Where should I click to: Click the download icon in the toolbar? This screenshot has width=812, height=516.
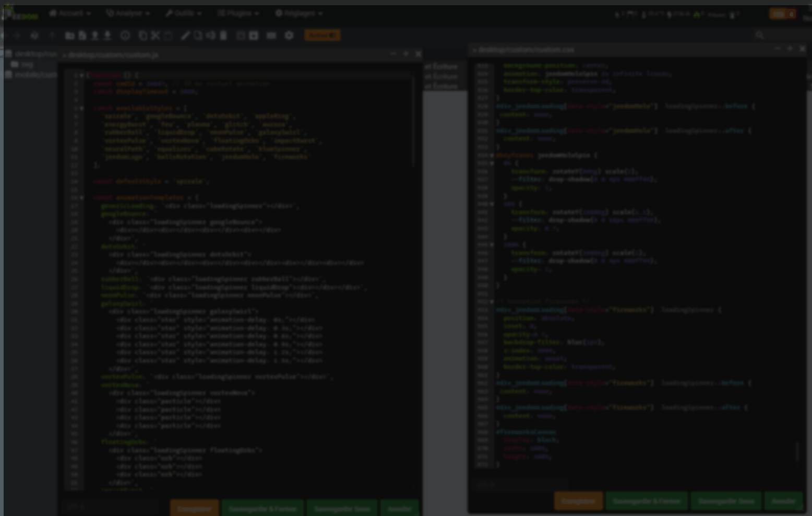tap(108, 36)
